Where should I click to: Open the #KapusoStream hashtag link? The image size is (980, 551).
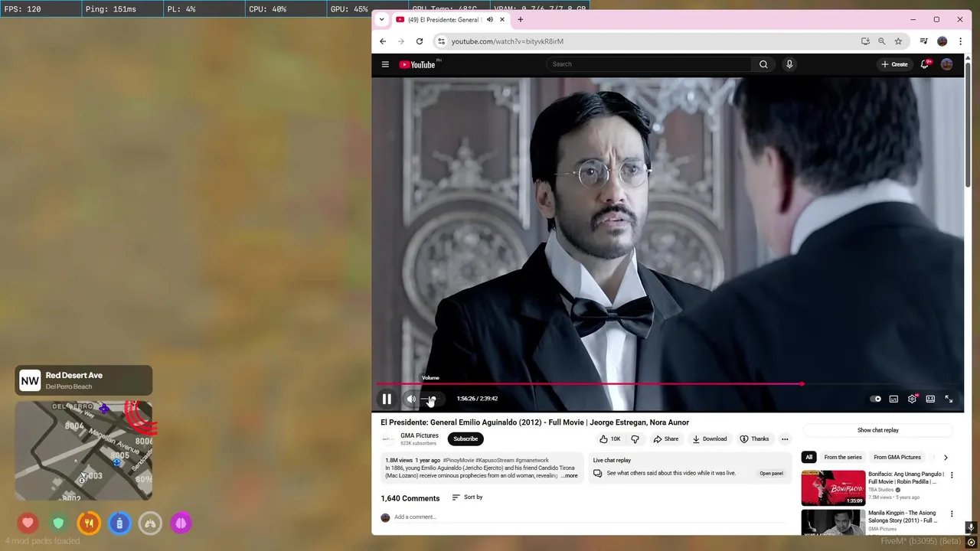(x=495, y=461)
